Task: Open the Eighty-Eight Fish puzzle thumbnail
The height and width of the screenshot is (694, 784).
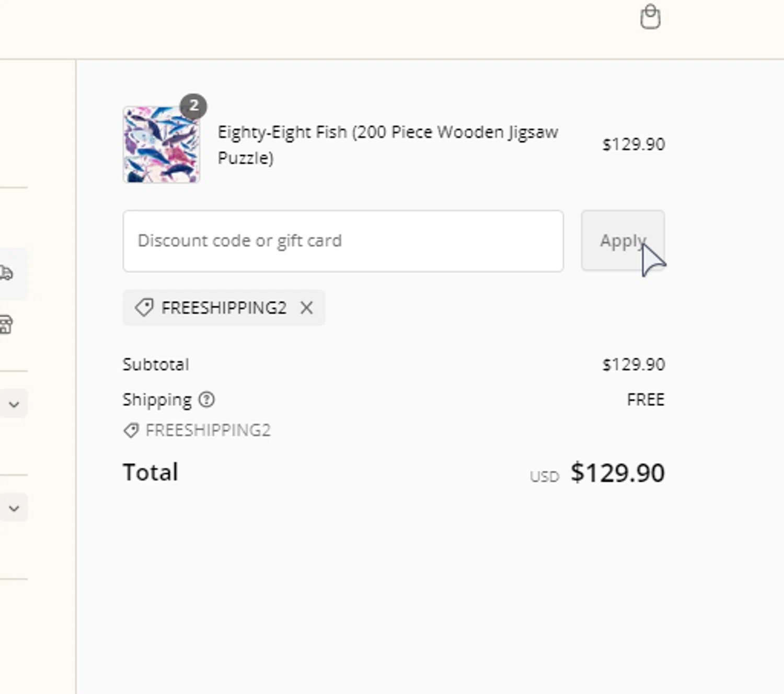Action: coord(161,145)
